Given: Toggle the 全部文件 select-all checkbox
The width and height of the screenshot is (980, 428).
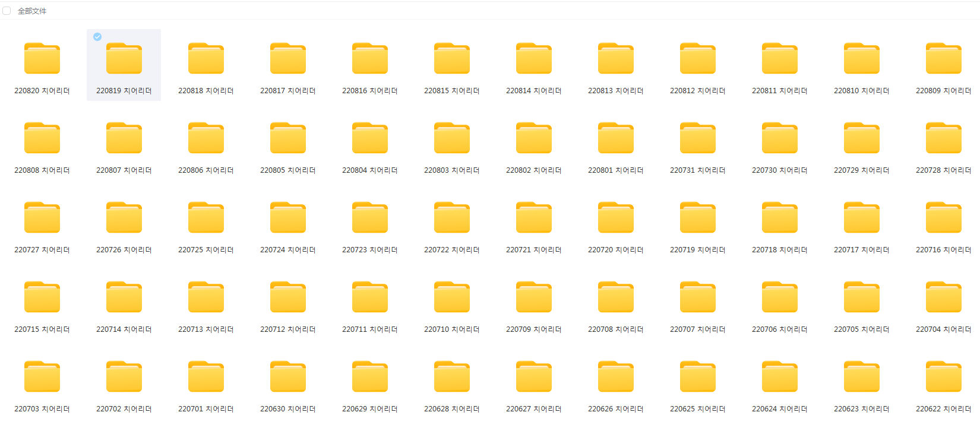Looking at the screenshot, I should pos(7,11).
